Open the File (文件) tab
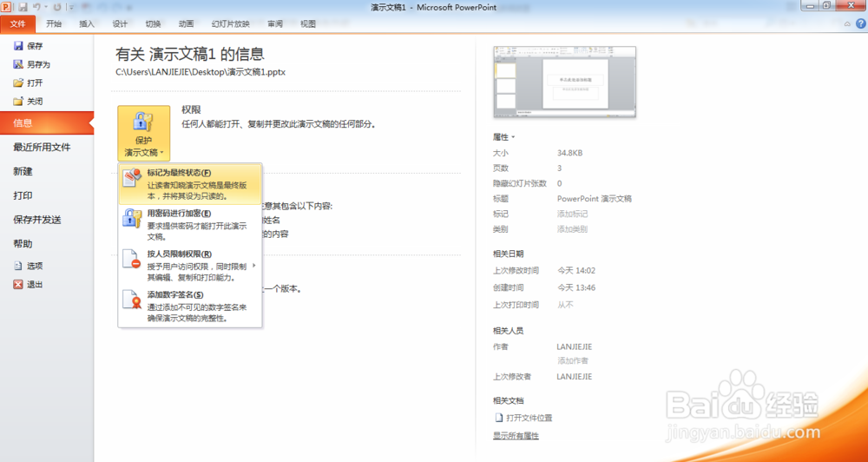868x462 pixels. click(x=17, y=23)
